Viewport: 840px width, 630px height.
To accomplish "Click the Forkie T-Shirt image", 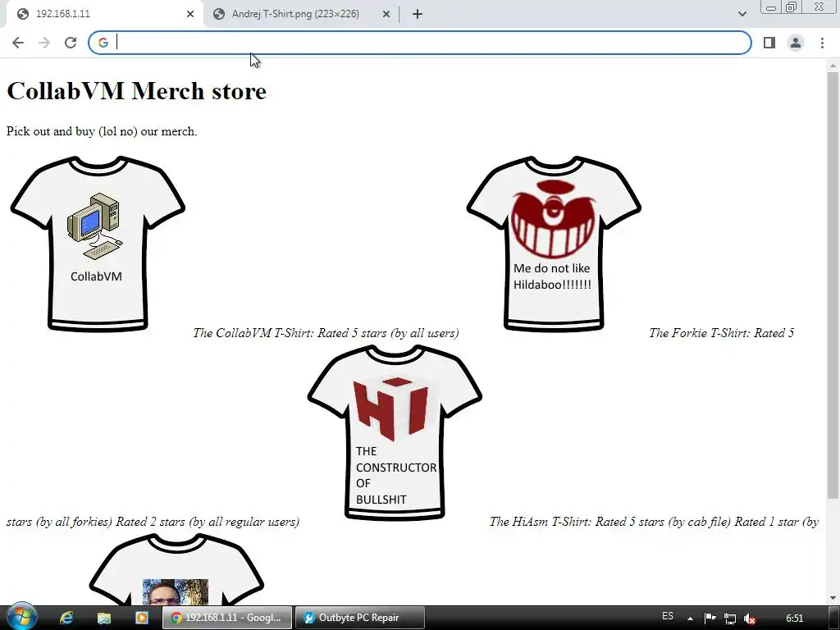I will (554, 244).
